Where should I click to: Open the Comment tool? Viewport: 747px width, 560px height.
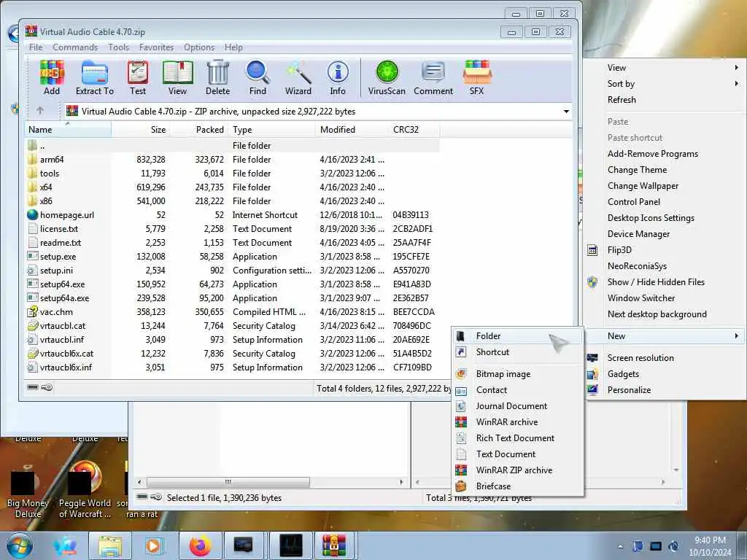click(x=433, y=77)
